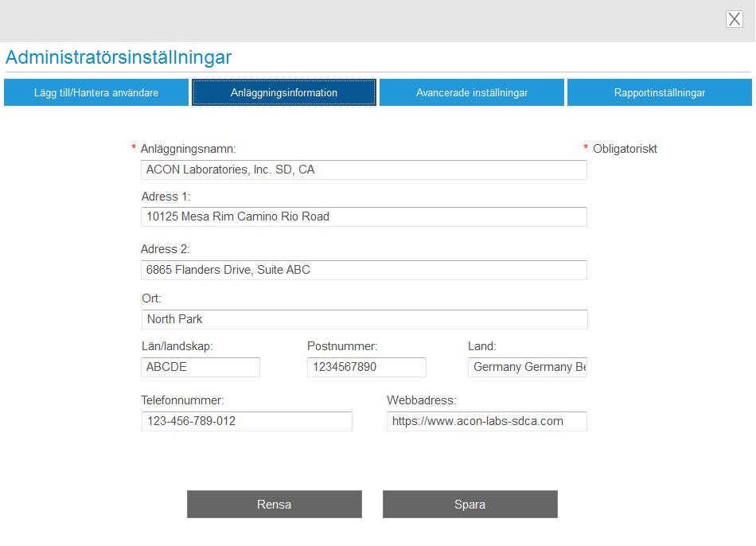Image resolution: width=756 pixels, height=546 pixels.
Task: Click the Adress 1: label
Action: pos(166,197)
